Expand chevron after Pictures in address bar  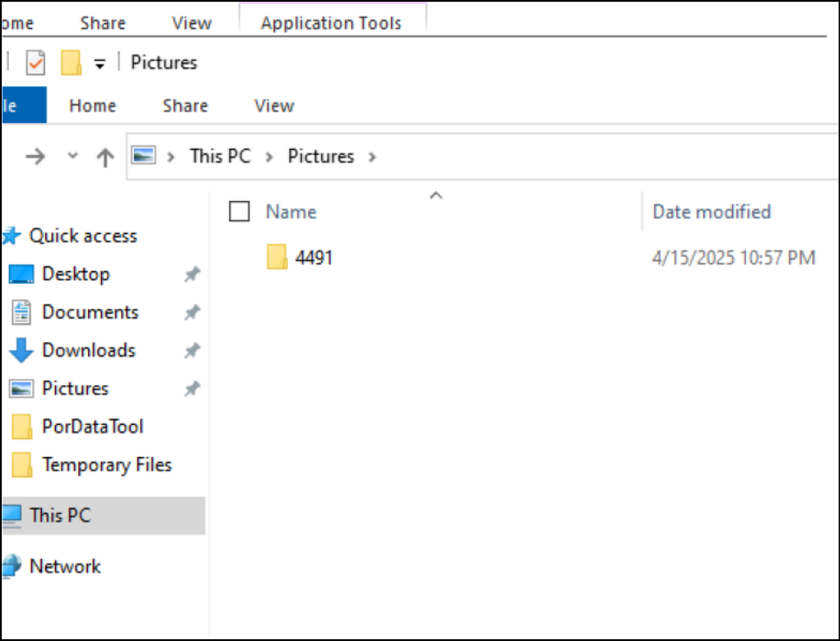373,157
